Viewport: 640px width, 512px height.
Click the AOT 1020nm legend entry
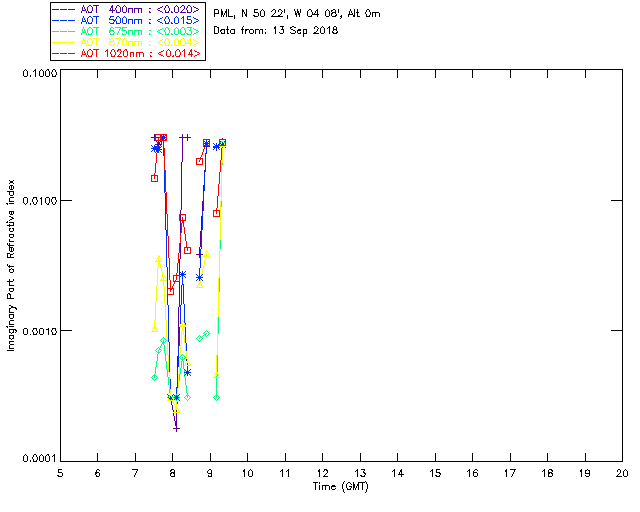127,53
